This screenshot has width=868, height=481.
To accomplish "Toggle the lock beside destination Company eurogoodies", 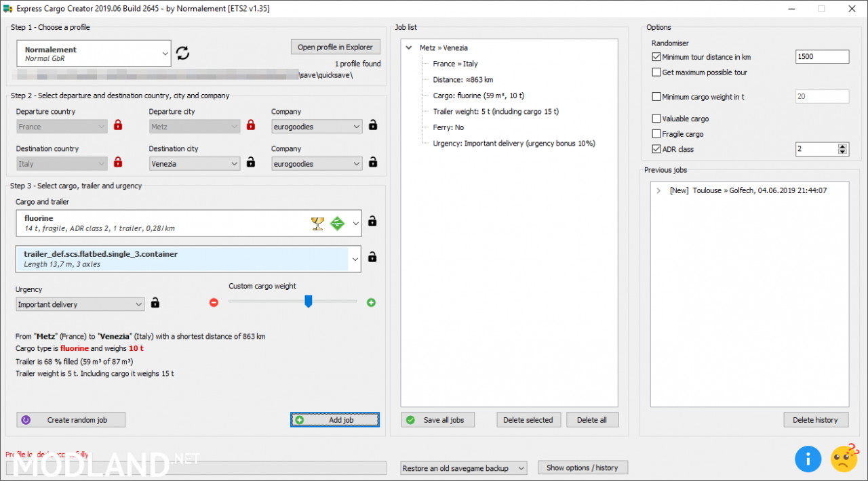I will (x=373, y=163).
